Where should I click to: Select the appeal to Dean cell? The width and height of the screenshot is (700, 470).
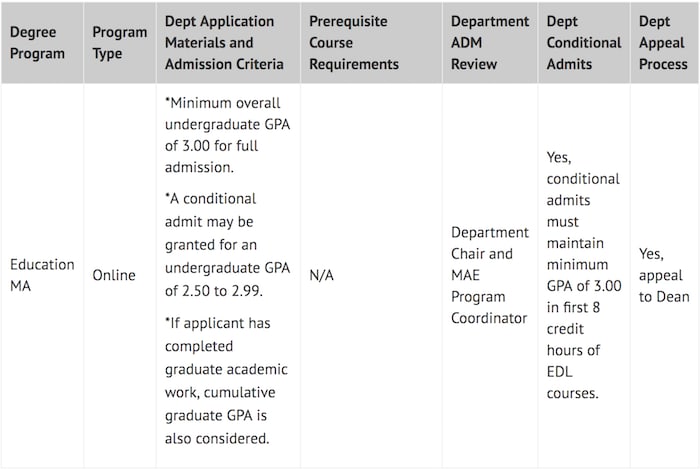664,275
